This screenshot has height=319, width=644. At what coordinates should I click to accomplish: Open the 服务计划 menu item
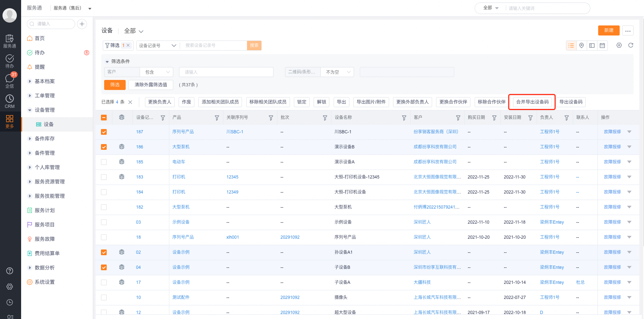pos(45,210)
